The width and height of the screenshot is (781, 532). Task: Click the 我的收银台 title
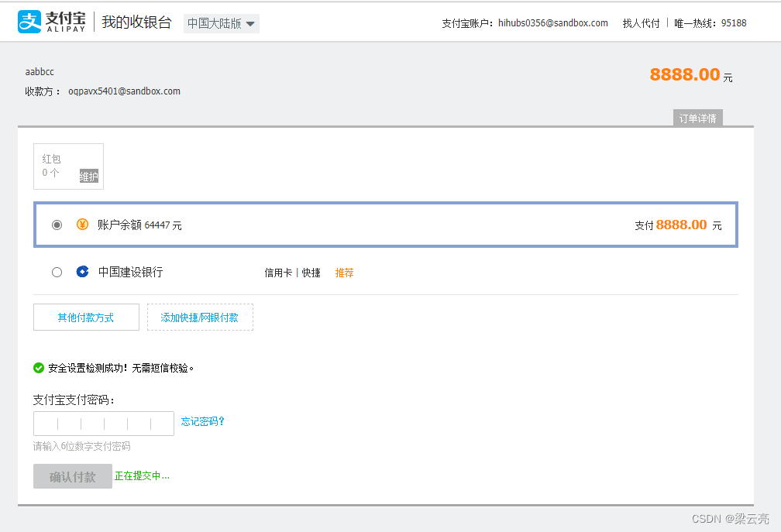pyautogui.click(x=136, y=22)
